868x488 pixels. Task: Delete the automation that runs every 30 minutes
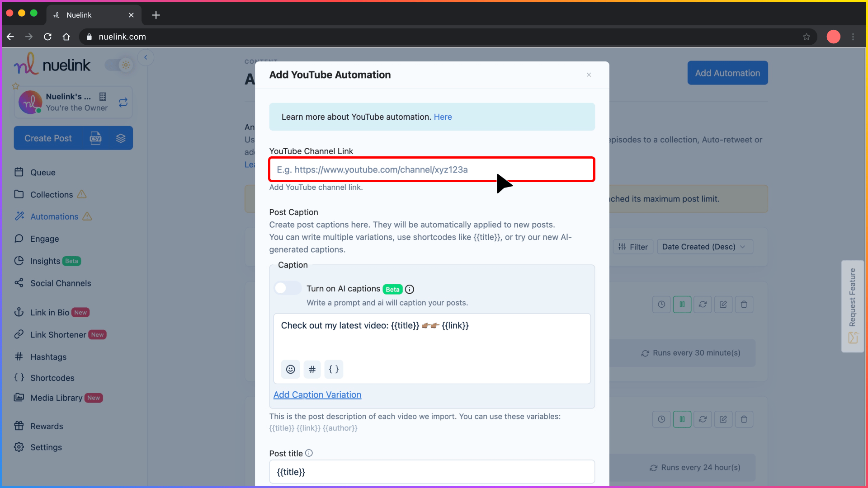(744, 305)
